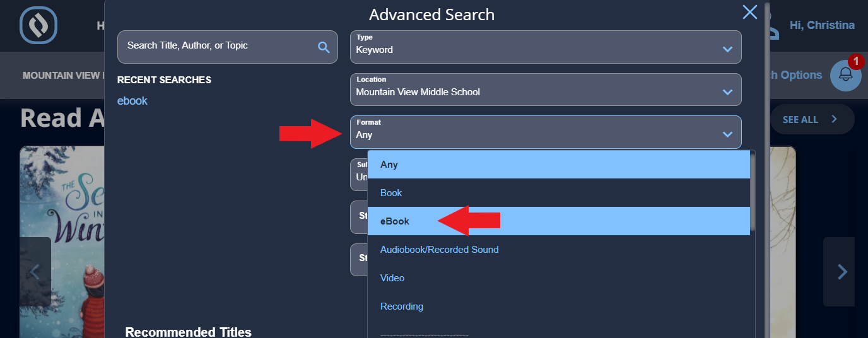Click the format list scrollbar
868x338 pixels.
pos(753,190)
